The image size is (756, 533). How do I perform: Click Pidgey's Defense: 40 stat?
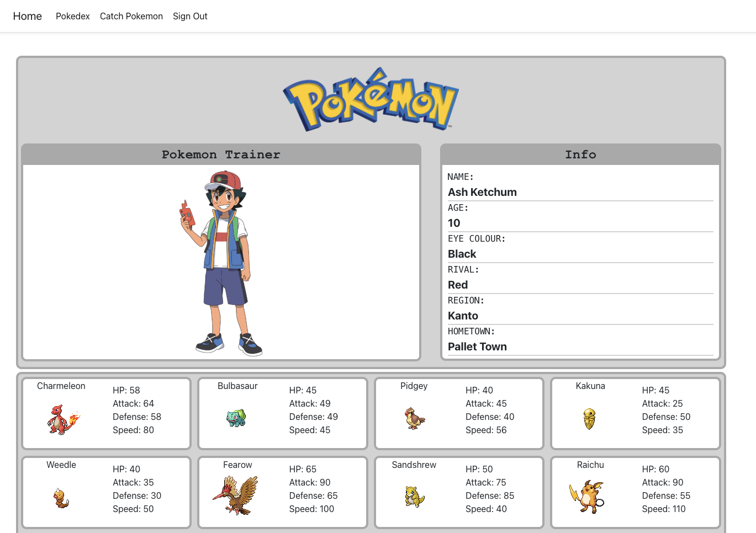pyautogui.click(x=490, y=417)
